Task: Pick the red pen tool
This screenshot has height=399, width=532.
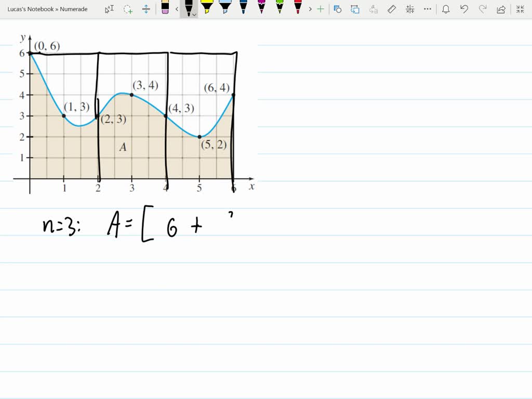Action: click(x=297, y=9)
